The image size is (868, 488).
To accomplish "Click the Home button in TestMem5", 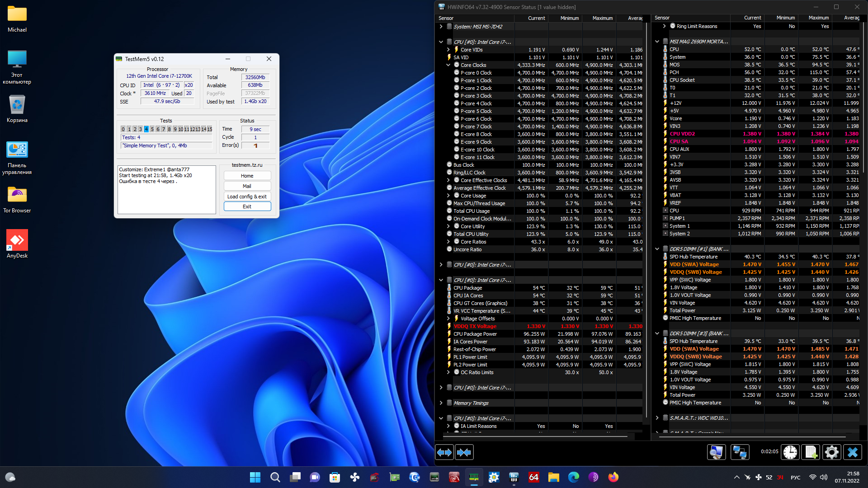I will tap(247, 176).
